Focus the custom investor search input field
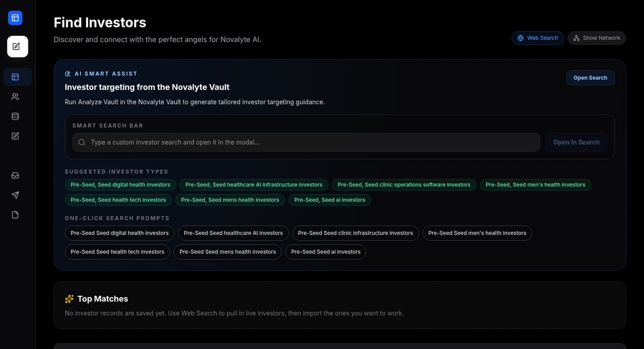The image size is (644, 349). 306,142
